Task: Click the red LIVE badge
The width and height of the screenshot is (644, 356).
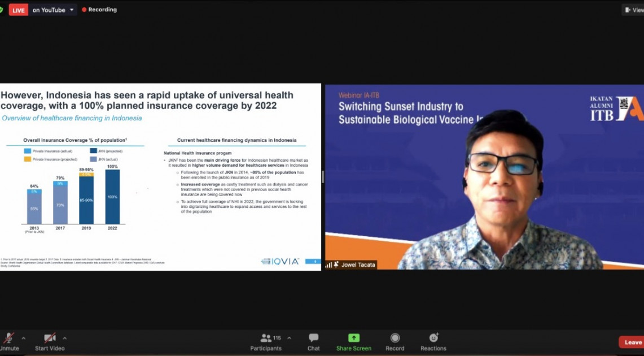Action: tap(19, 10)
